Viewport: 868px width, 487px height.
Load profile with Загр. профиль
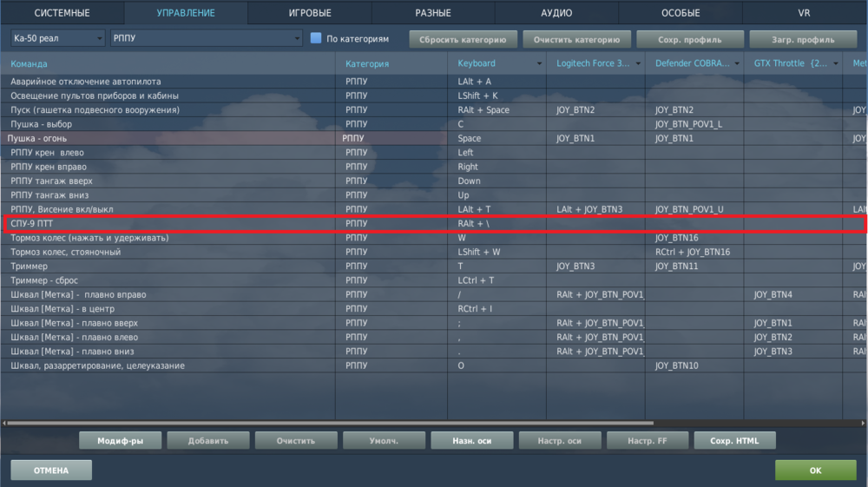(803, 39)
